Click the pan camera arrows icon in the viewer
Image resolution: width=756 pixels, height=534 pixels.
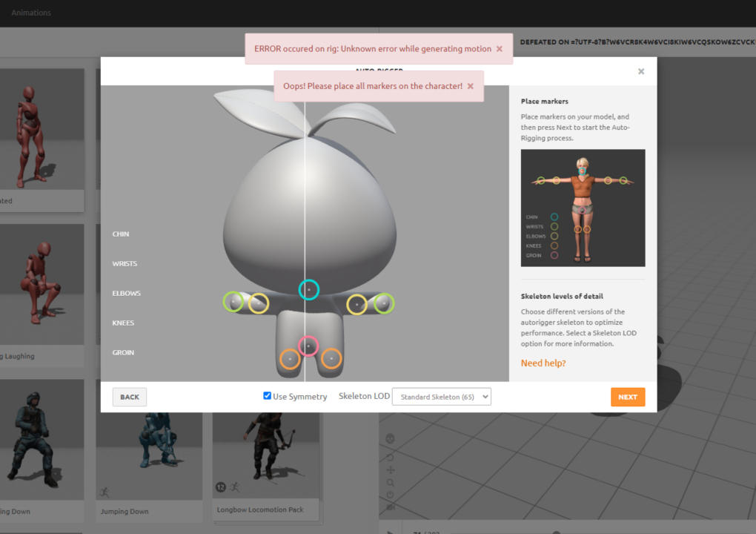click(x=390, y=469)
